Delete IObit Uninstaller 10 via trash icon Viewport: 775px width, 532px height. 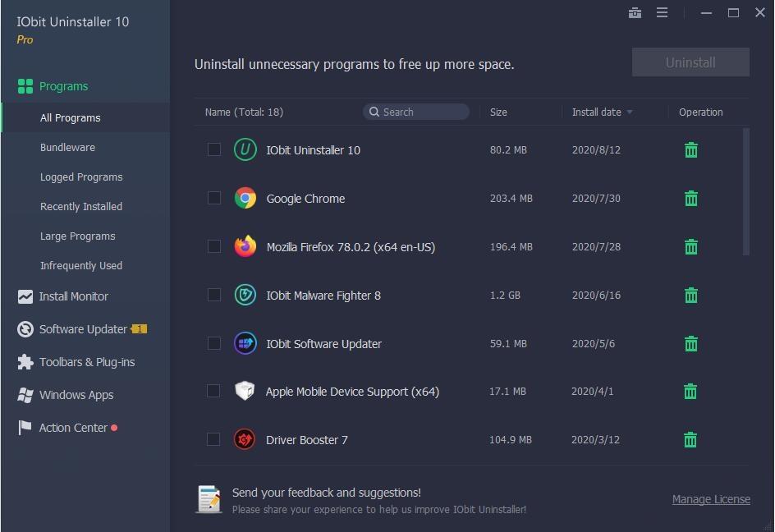(x=691, y=149)
